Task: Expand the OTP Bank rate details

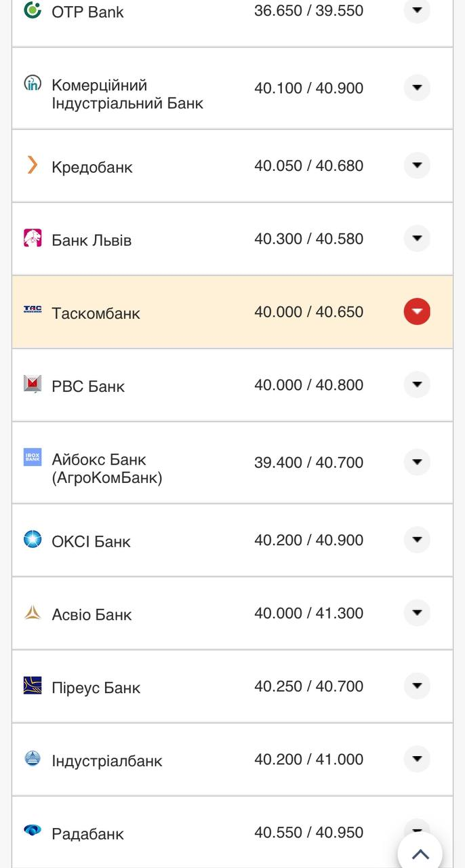Action: click(417, 10)
